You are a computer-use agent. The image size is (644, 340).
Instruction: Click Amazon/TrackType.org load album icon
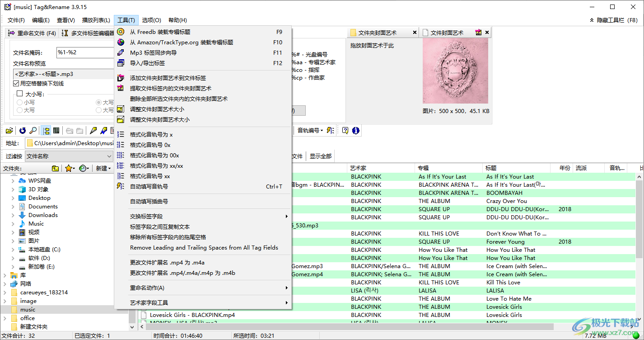click(x=121, y=42)
